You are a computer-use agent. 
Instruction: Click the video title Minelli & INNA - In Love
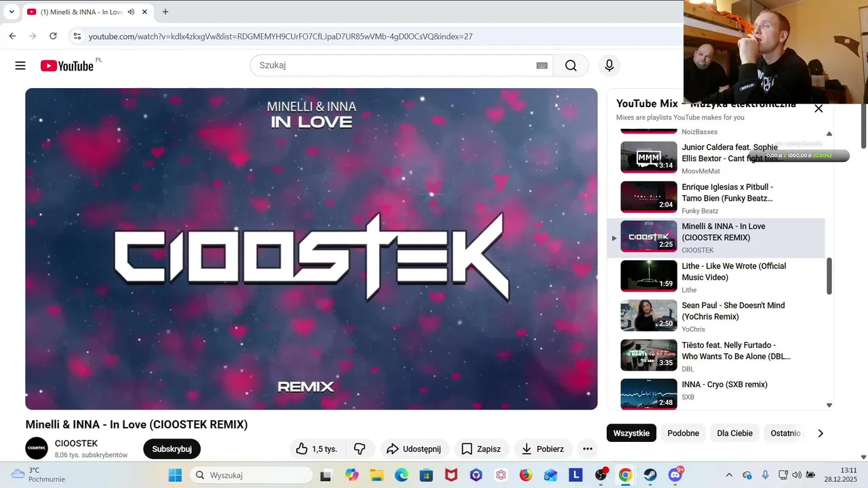(136, 424)
